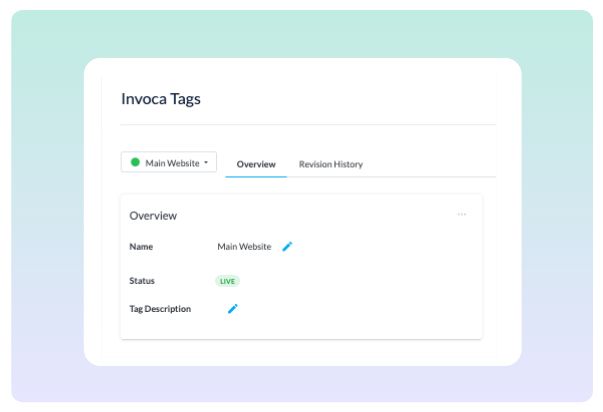Edit the tag name with pencil icon
This screenshot has width=603, height=412.
[287, 246]
